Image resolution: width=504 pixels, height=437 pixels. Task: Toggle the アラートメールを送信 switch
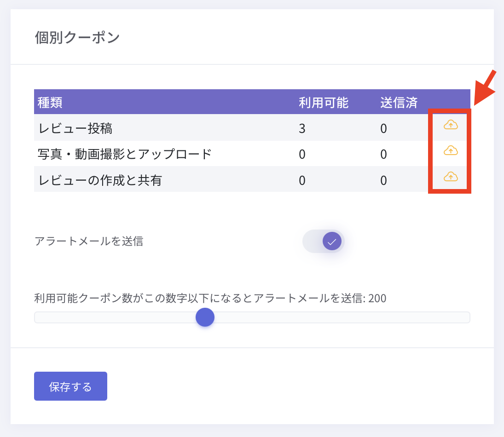click(324, 241)
